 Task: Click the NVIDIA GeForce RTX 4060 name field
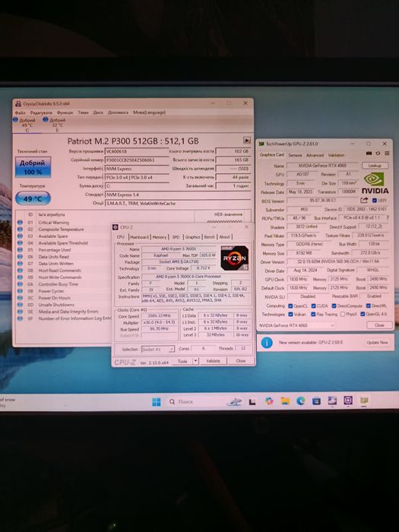point(322,166)
